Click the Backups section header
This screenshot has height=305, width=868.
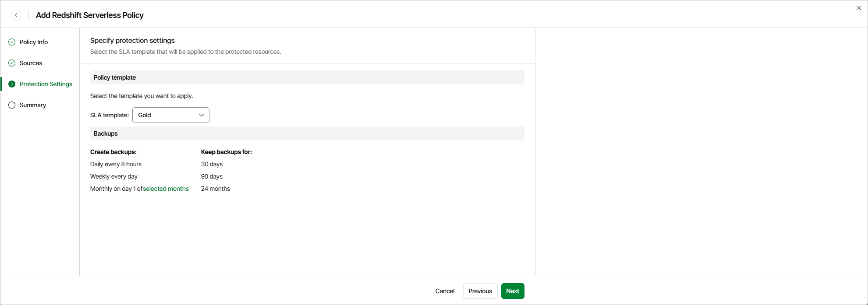(x=106, y=133)
